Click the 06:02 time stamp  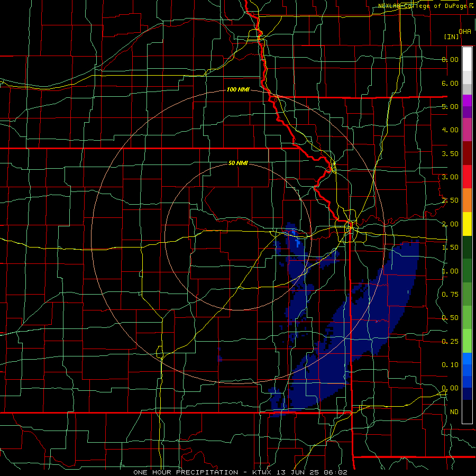[337, 472]
